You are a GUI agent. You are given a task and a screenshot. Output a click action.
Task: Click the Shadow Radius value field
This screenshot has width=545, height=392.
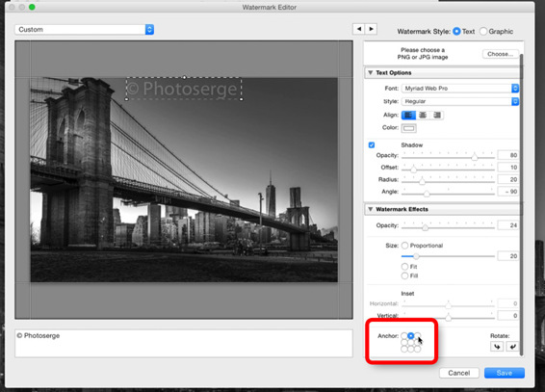click(x=508, y=179)
